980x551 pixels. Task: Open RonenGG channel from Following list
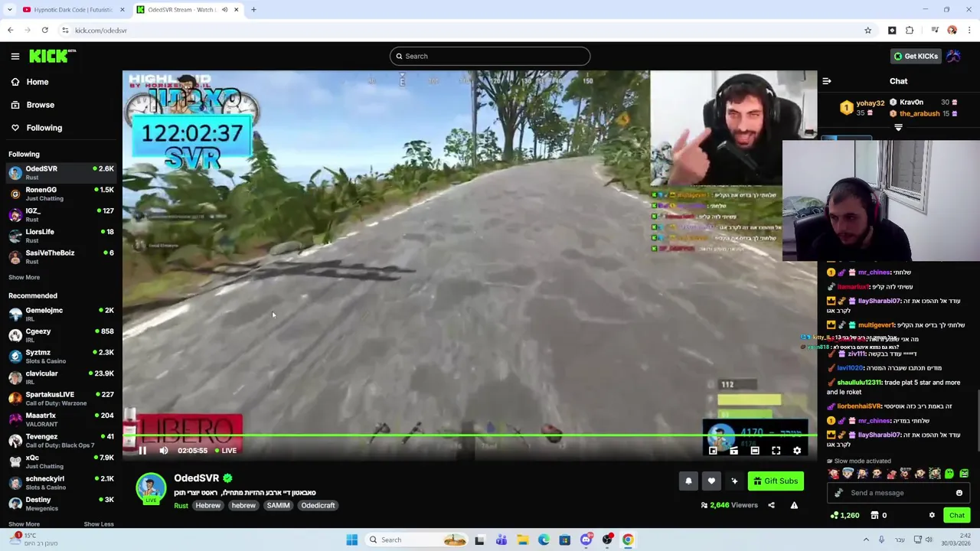coord(61,194)
